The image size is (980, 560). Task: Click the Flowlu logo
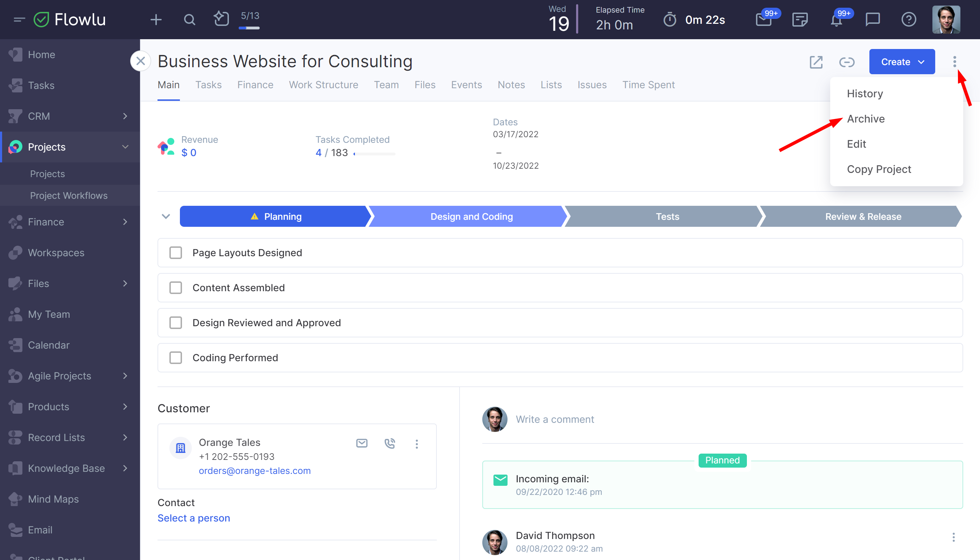pos(70,19)
